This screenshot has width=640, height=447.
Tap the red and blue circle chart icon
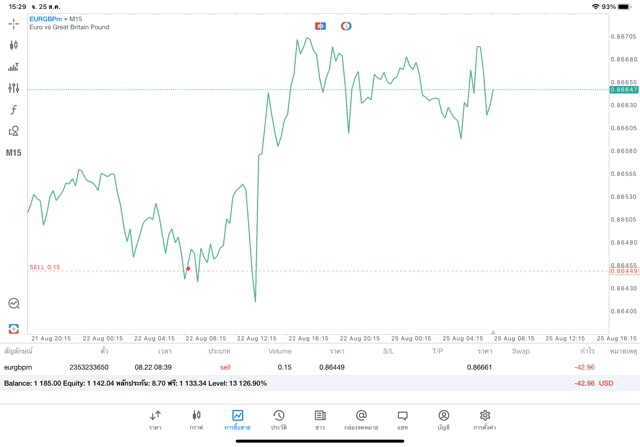point(346,26)
